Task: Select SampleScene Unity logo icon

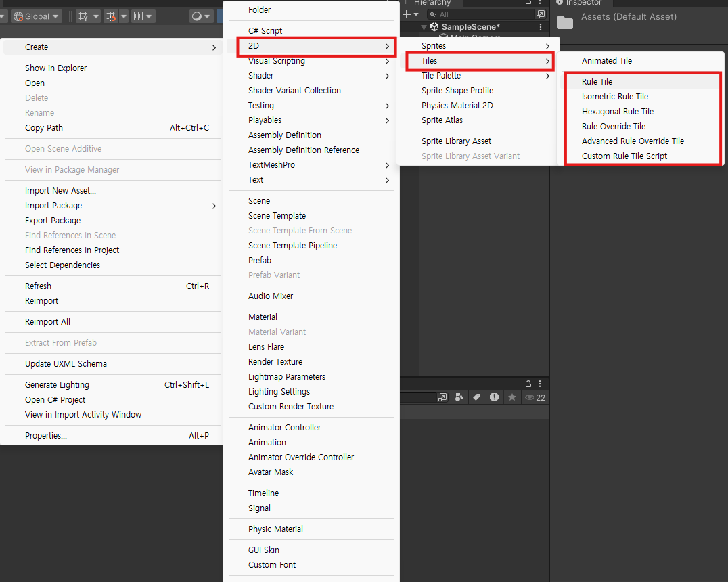Action: pyautogui.click(x=434, y=27)
